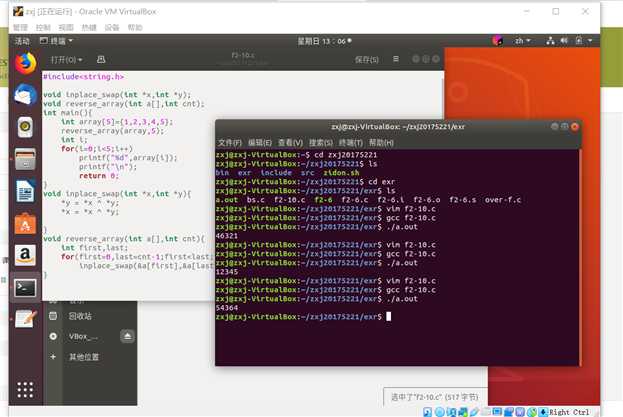Viewport: 623px width, 417px height.
Task: Click VirtualBox hard disk status icon
Action: point(428,412)
